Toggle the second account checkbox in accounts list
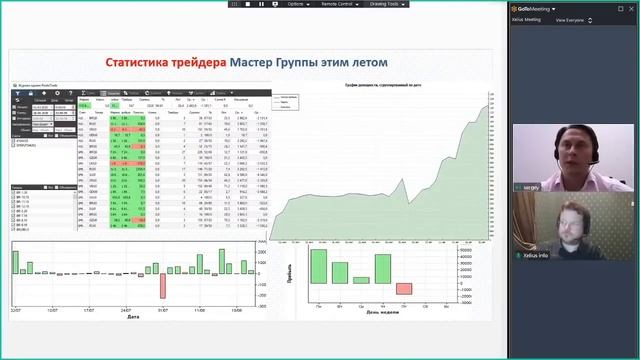This screenshot has height=360, width=640. (x=14, y=145)
